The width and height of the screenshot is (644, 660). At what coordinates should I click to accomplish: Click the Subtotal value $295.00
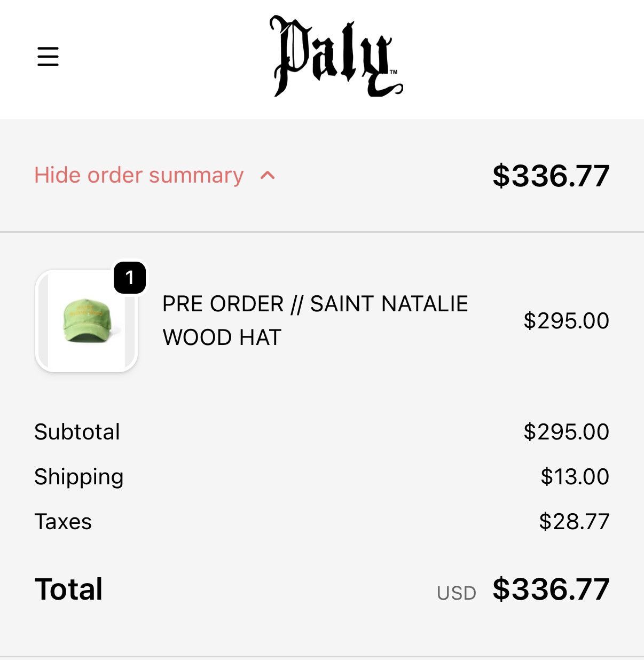coord(566,431)
